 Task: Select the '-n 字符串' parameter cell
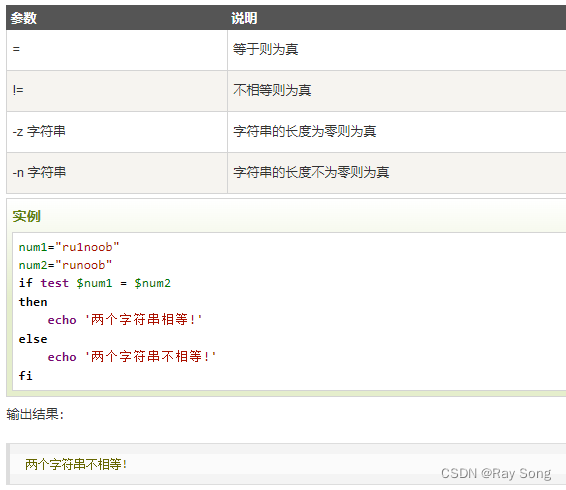tap(117, 173)
